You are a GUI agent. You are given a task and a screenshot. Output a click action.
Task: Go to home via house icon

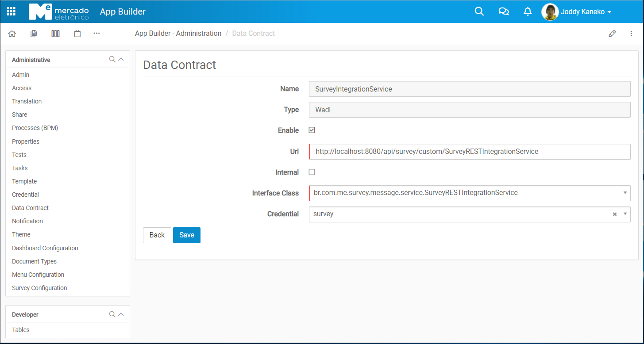(x=12, y=34)
